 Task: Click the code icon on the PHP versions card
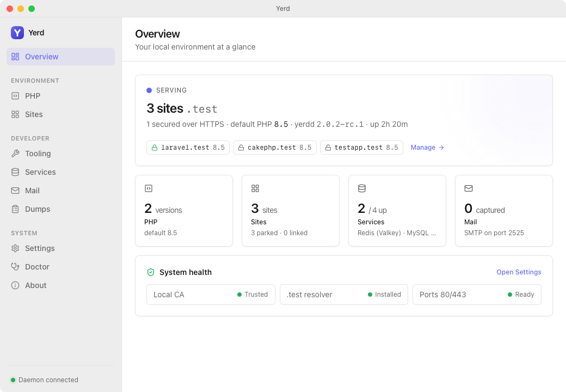tap(149, 188)
